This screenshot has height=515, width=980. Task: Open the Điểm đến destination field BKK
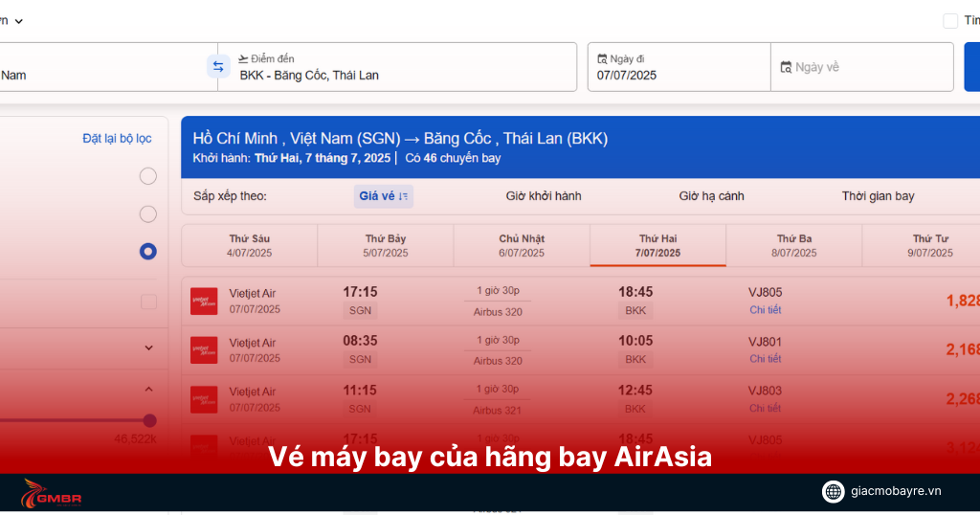coord(397,67)
